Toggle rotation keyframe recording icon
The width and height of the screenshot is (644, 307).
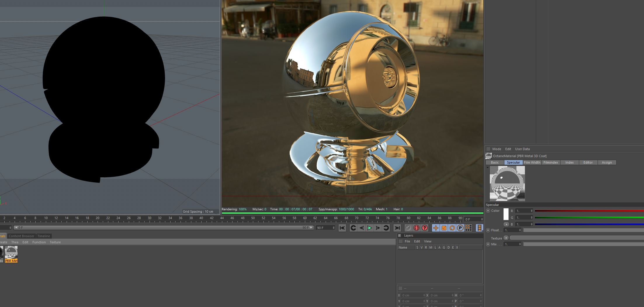(x=452, y=228)
